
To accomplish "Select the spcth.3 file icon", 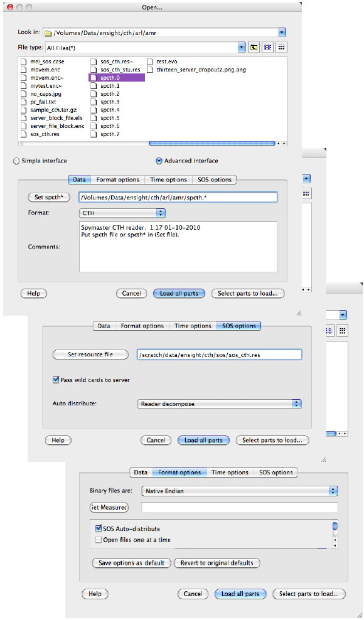I will [94, 102].
